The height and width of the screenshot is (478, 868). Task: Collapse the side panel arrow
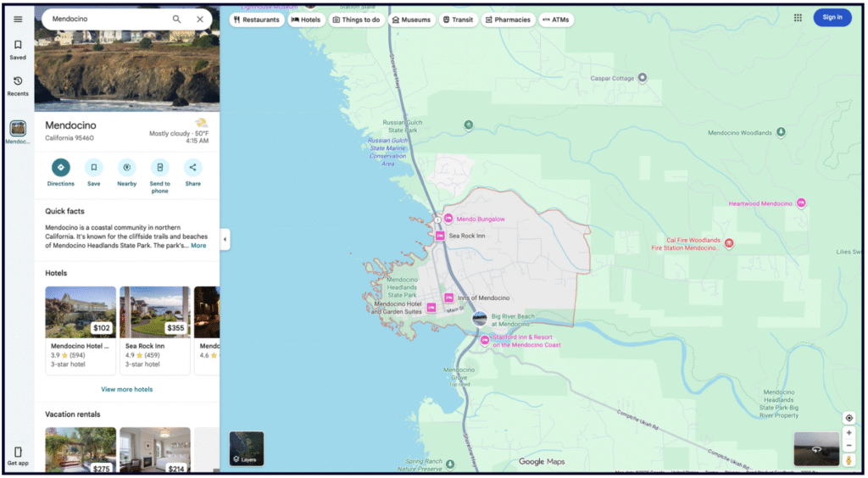[x=225, y=239]
